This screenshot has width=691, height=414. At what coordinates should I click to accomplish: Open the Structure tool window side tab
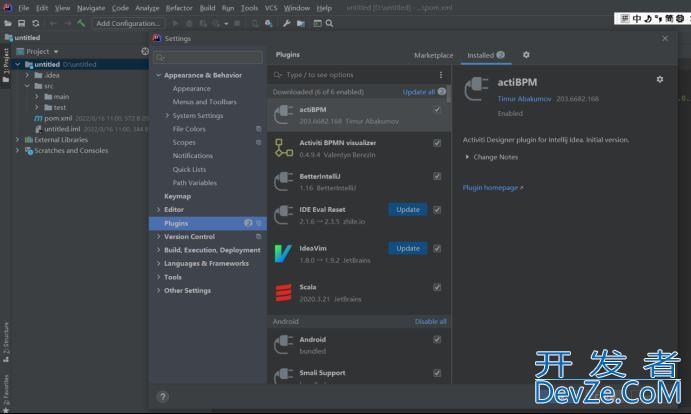(5, 342)
